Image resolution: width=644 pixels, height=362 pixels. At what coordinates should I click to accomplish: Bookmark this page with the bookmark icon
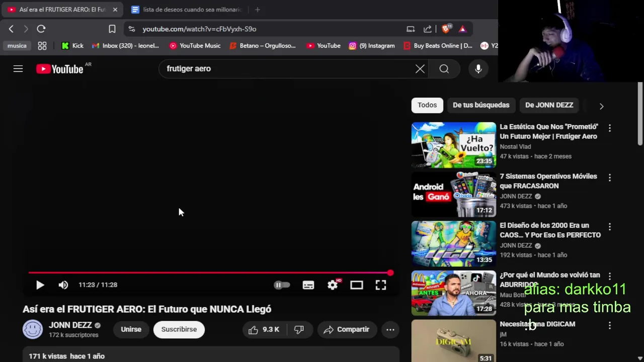point(112,29)
